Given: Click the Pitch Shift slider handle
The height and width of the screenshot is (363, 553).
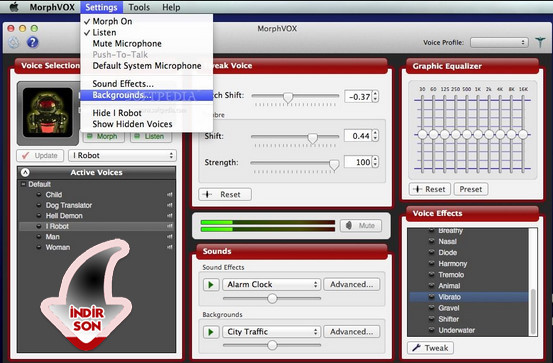Looking at the screenshot, I should 288,97.
